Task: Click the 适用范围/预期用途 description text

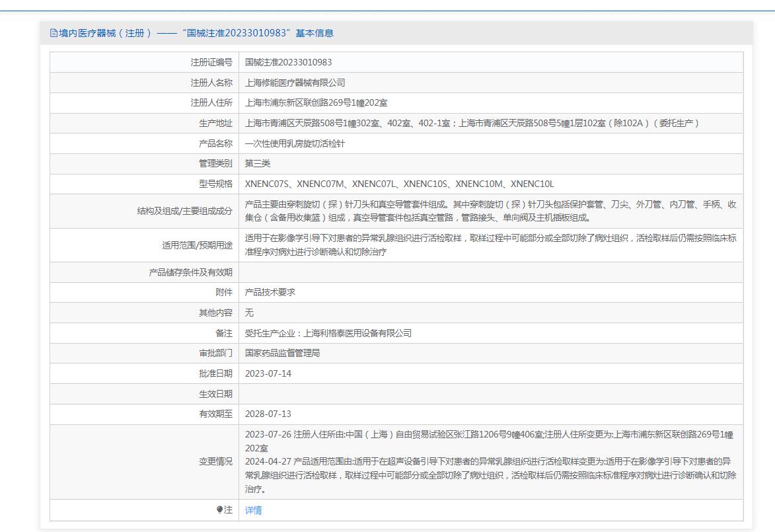Action: (x=490, y=245)
